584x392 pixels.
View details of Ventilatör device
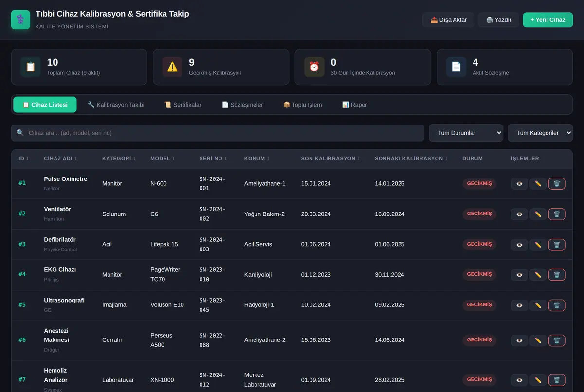519,214
